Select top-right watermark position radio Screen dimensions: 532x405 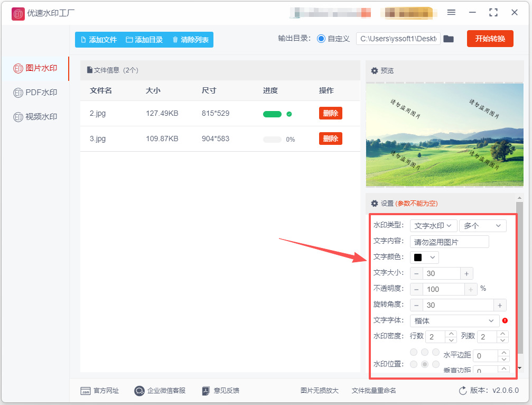point(436,352)
